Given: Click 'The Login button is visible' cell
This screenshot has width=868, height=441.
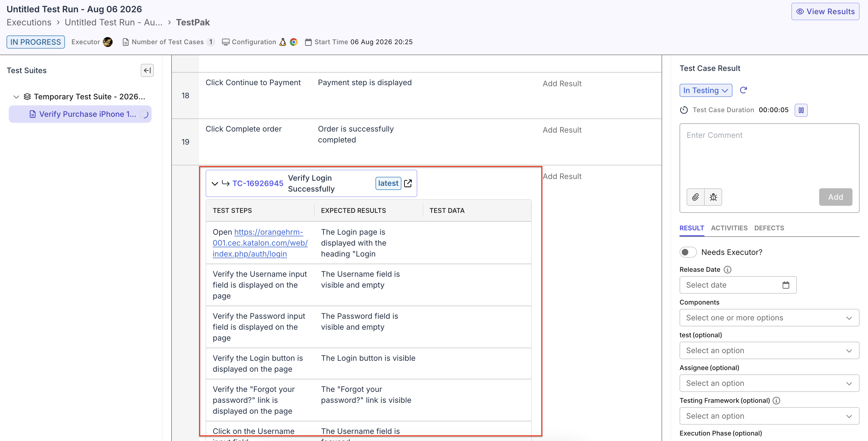Looking at the screenshot, I should pos(368,358).
